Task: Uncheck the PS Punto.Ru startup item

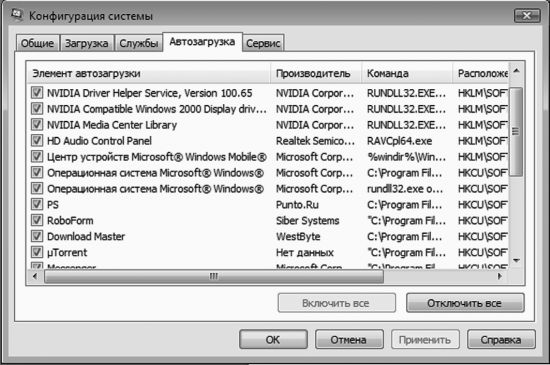Action: pos(37,204)
